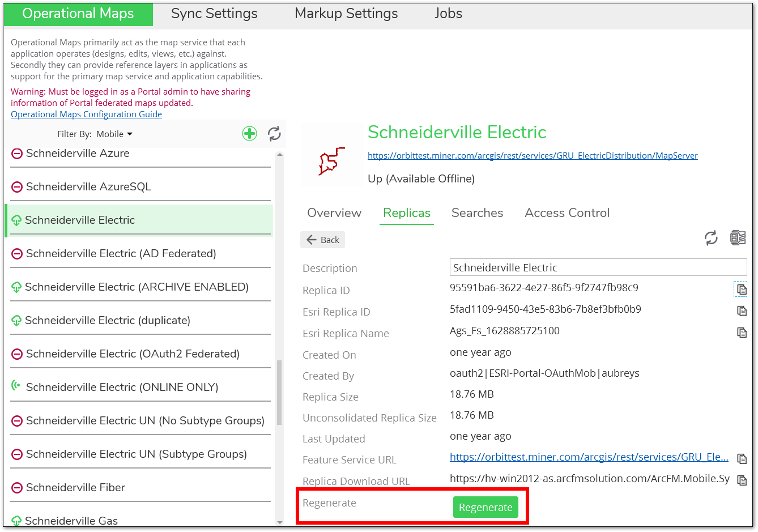Copy the Esri Replica ID value
This screenshot has width=758, height=532.
tap(742, 310)
